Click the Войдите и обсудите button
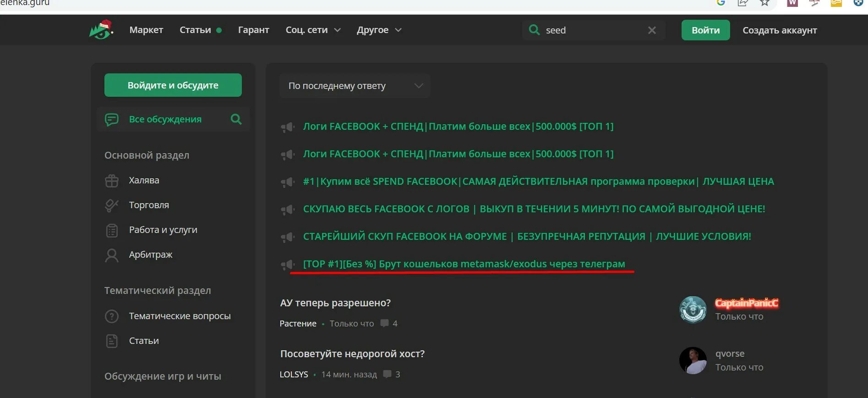Viewport: 868px width, 398px height. (x=173, y=85)
